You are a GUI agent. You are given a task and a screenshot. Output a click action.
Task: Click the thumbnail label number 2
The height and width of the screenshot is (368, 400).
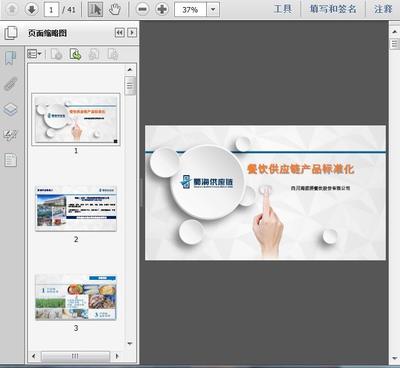pos(76,239)
